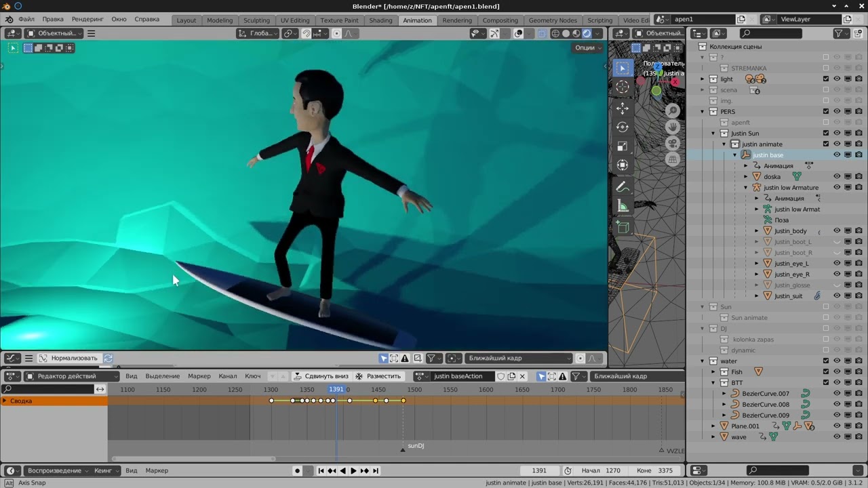Jump to the first frame

click(321, 470)
